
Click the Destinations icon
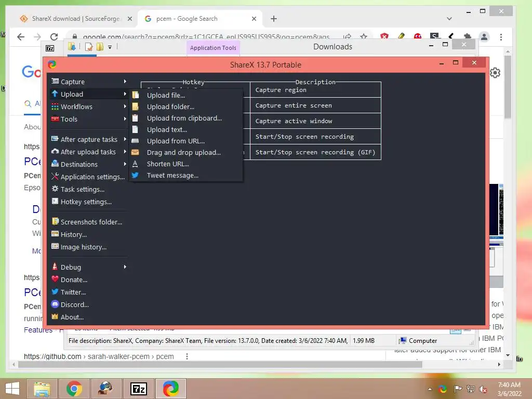tap(55, 164)
